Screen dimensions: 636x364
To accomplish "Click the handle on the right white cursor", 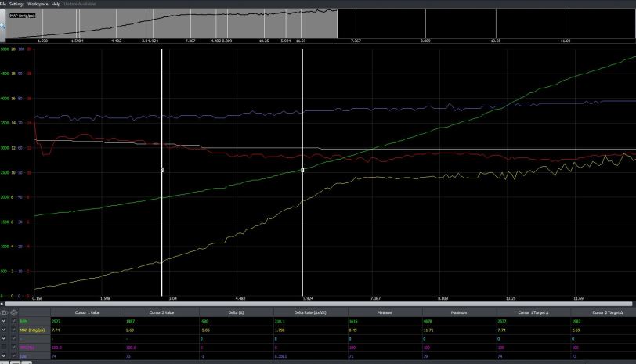I will (302, 170).
